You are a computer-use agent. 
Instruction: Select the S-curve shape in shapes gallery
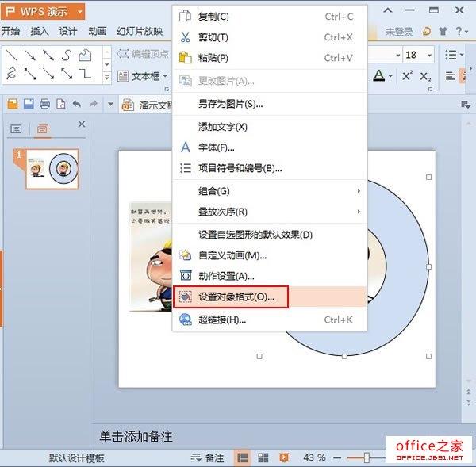tap(67, 56)
